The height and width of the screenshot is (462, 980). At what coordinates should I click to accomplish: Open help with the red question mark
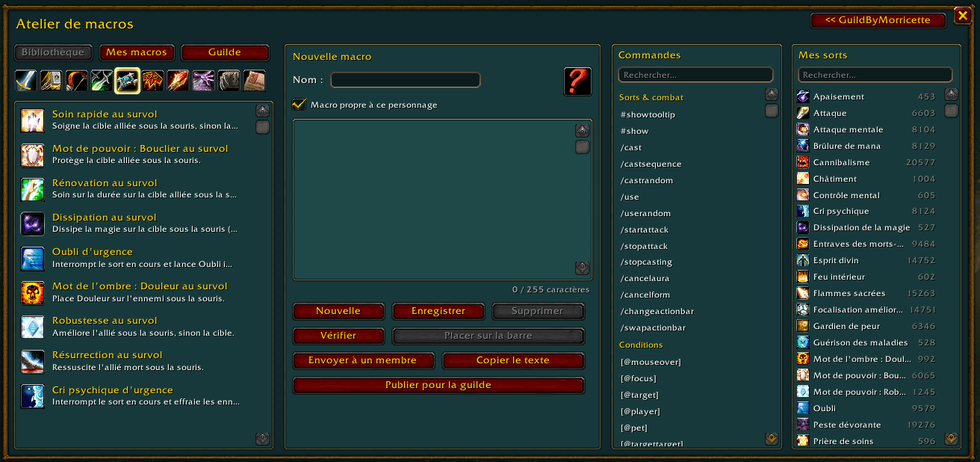pyautogui.click(x=577, y=81)
